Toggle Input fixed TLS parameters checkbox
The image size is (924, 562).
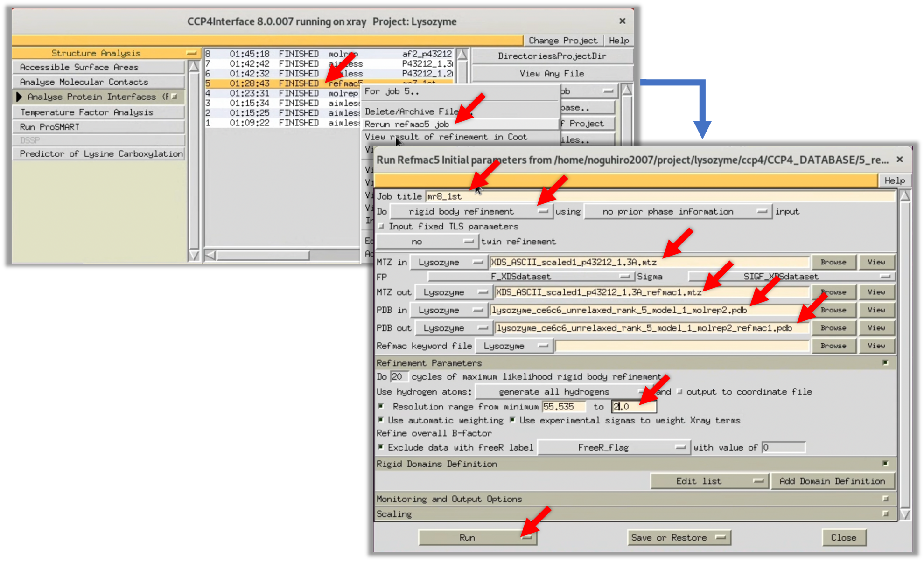click(381, 226)
